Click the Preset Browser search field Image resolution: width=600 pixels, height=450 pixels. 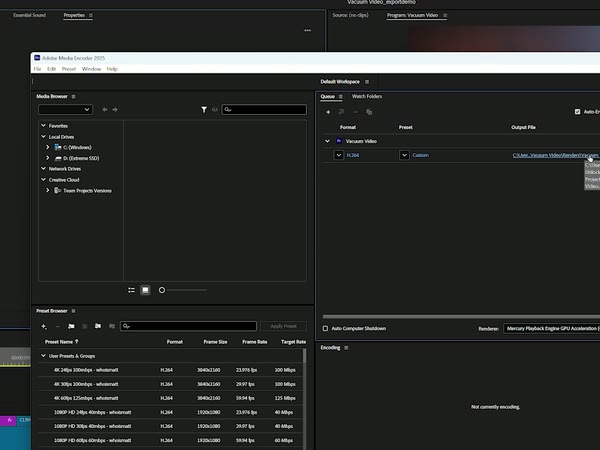click(x=188, y=326)
